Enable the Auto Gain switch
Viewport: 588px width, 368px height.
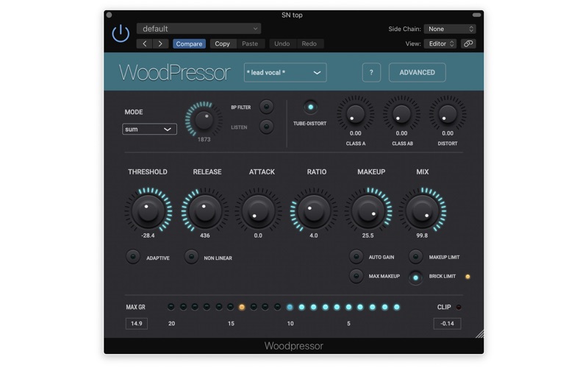(x=356, y=257)
